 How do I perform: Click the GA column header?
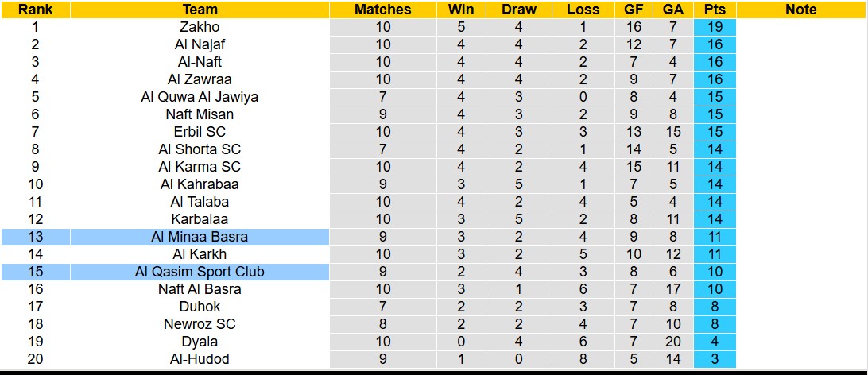673,10
